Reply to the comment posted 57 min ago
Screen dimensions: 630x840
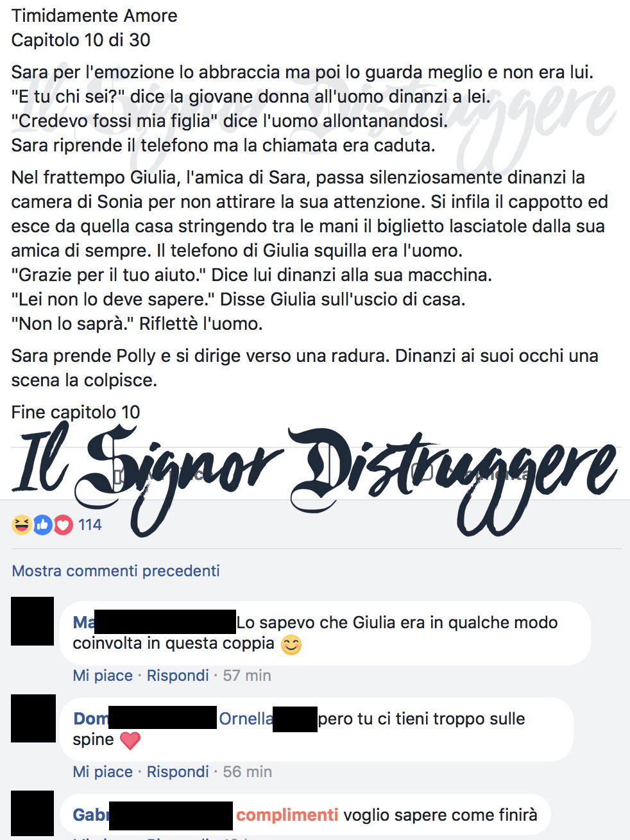(x=178, y=675)
